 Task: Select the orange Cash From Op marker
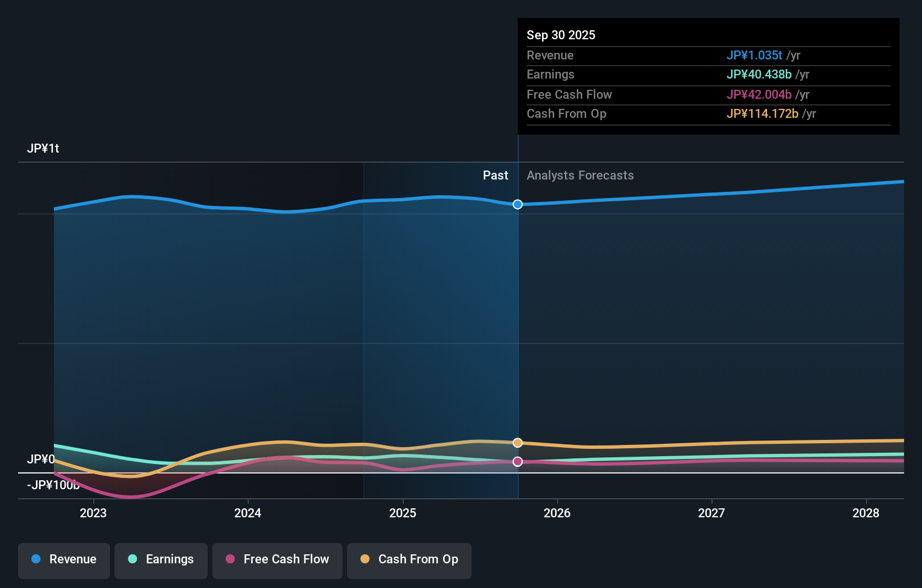pyautogui.click(x=517, y=443)
